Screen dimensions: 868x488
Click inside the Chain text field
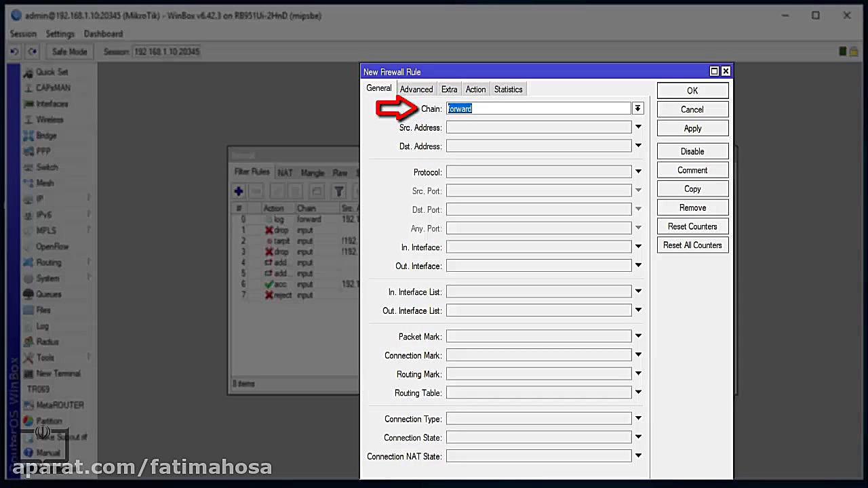[x=538, y=108]
